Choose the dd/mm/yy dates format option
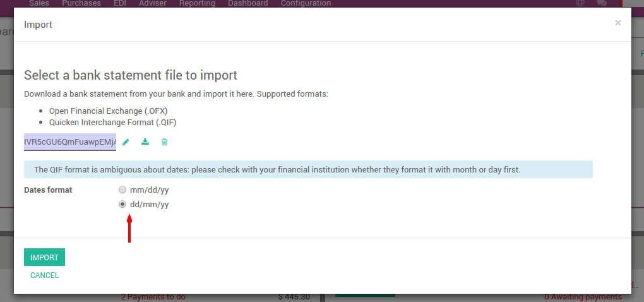Image resolution: width=644 pixels, height=302 pixels. [x=122, y=204]
